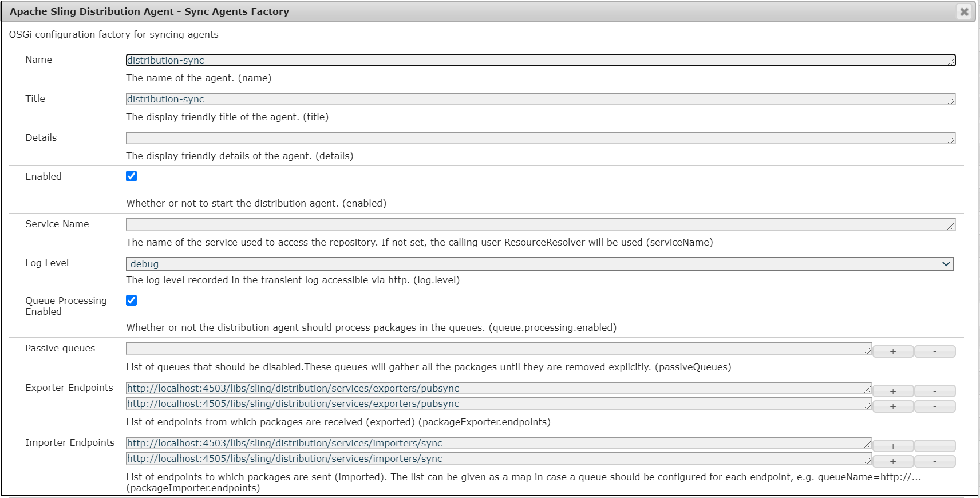Edit the localhost:4503 exporter endpoint field
Image resolution: width=980 pixels, height=498 pixels.
(499, 388)
